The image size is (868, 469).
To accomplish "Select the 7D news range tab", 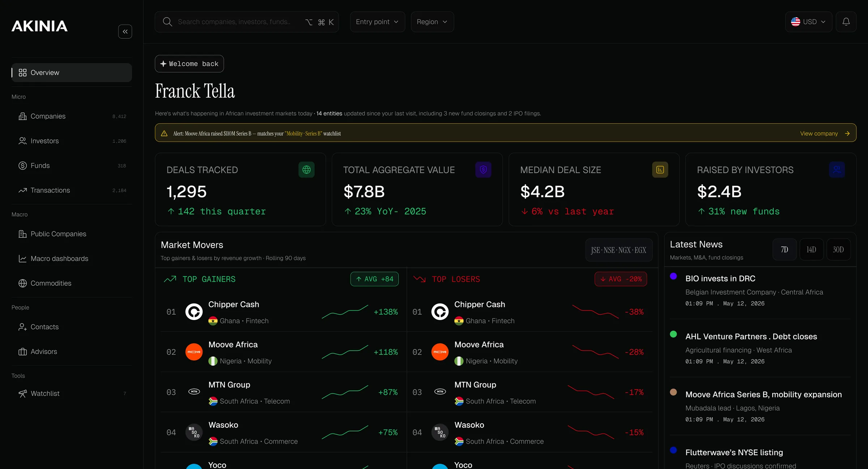I will tap(784, 250).
